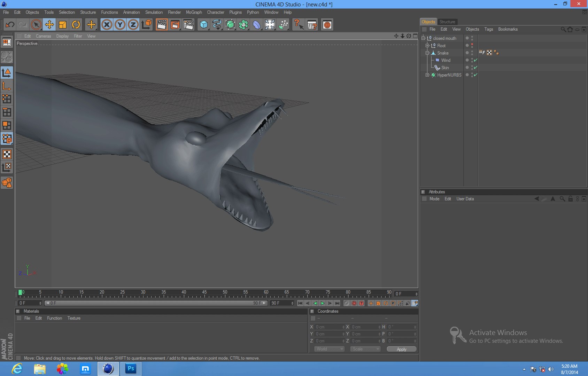The width and height of the screenshot is (588, 376).
Task: Collapse the Snake object in tree
Action: click(427, 53)
